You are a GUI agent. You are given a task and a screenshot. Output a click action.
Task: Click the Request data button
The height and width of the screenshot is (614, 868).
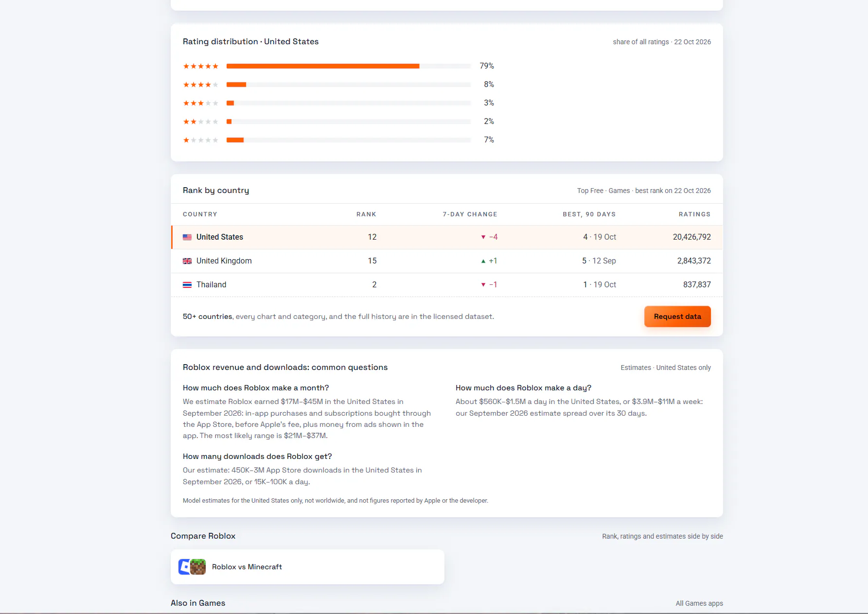click(x=677, y=316)
